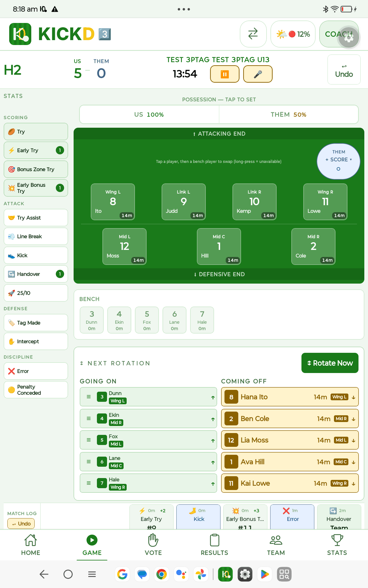Image resolution: width=368 pixels, height=588 pixels.
Task: Open the Results tab
Action: pyautogui.click(x=214, y=545)
